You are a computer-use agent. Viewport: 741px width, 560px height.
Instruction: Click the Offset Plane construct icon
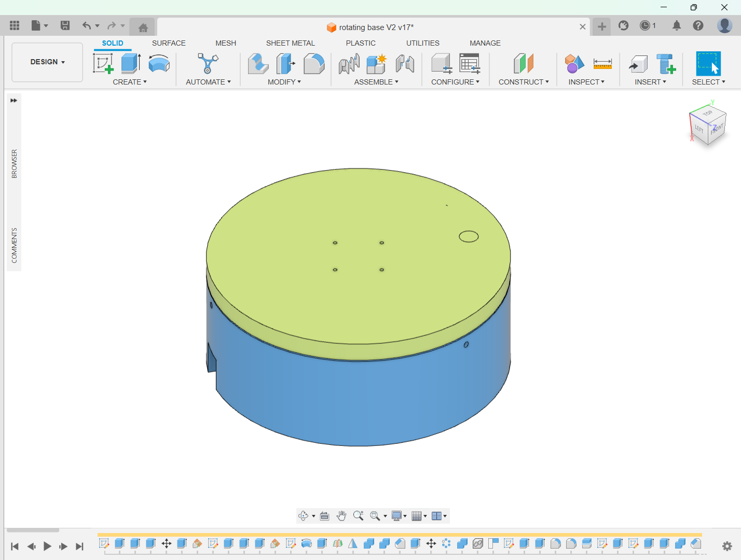pyautogui.click(x=523, y=64)
